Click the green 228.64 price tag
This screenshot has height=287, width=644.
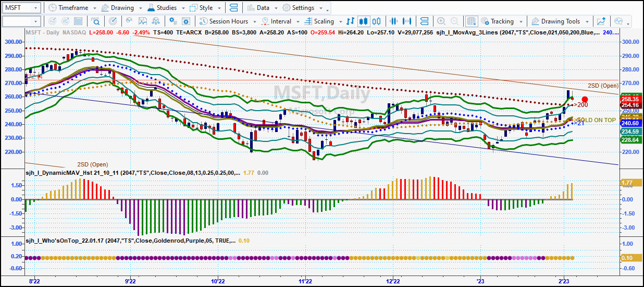(630, 140)
